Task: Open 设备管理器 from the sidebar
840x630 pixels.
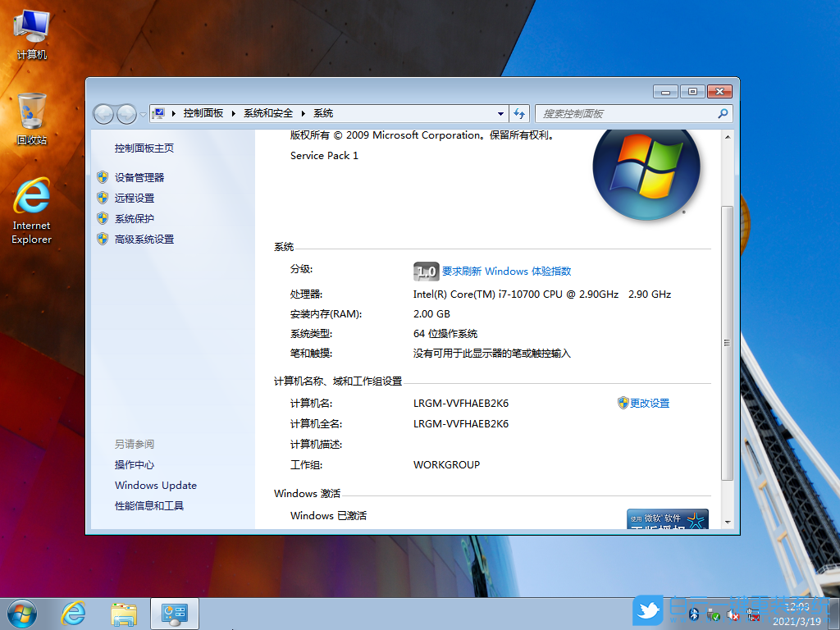Action: 142,176
